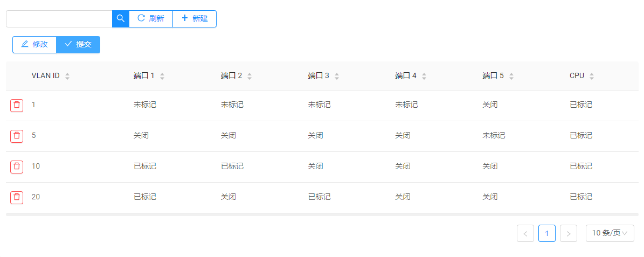
Task: Sort table by VLAN ID column
Action: [67, 77]
